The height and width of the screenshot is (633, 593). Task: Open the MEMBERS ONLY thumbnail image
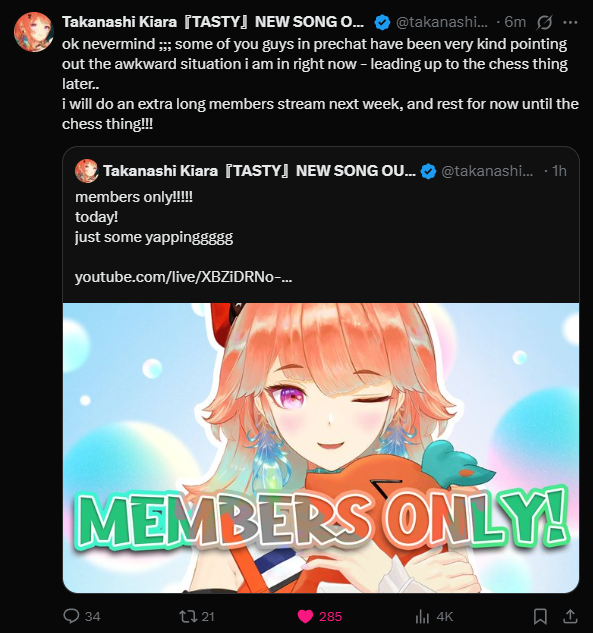click(321, 448)
